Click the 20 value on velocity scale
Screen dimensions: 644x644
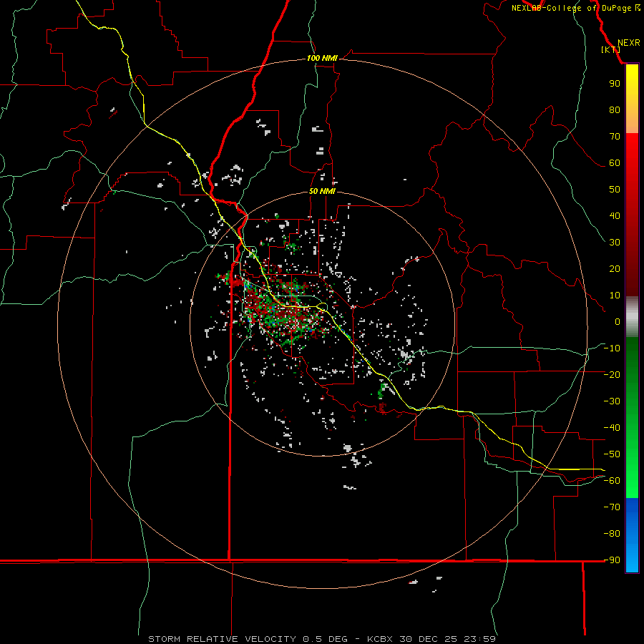(x=615, y=268)
